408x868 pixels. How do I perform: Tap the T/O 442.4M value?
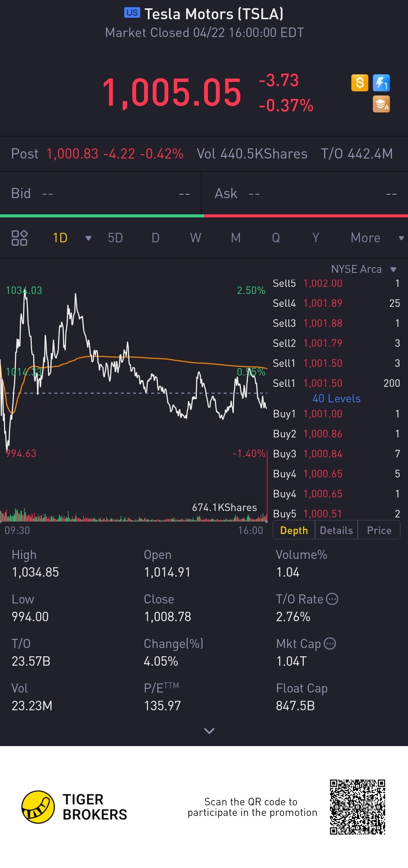[x=357, y=154]
